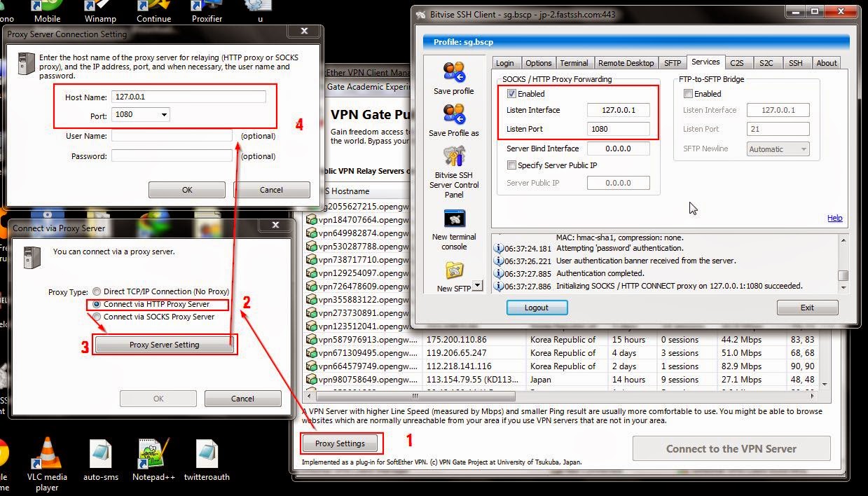
Task: Open the Port 1080 dropdown in proxy settings
Action: [164, 115]
